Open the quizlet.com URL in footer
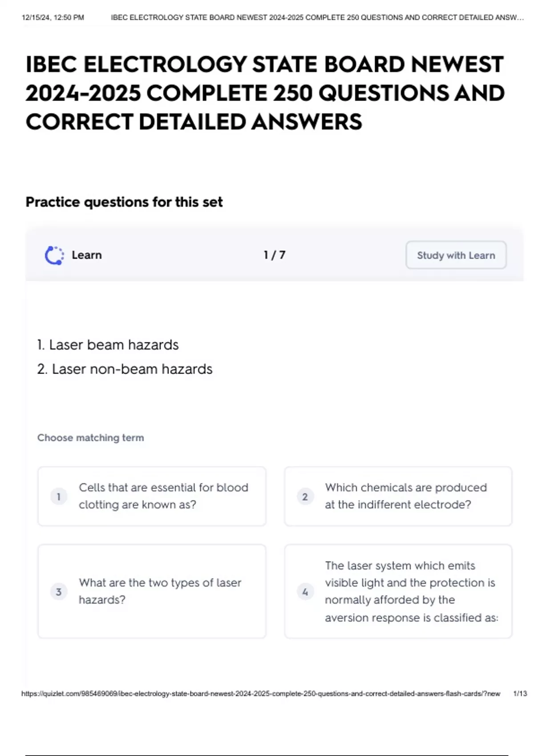This screenshot has height=756, width=534. click(x=261, y=694)
